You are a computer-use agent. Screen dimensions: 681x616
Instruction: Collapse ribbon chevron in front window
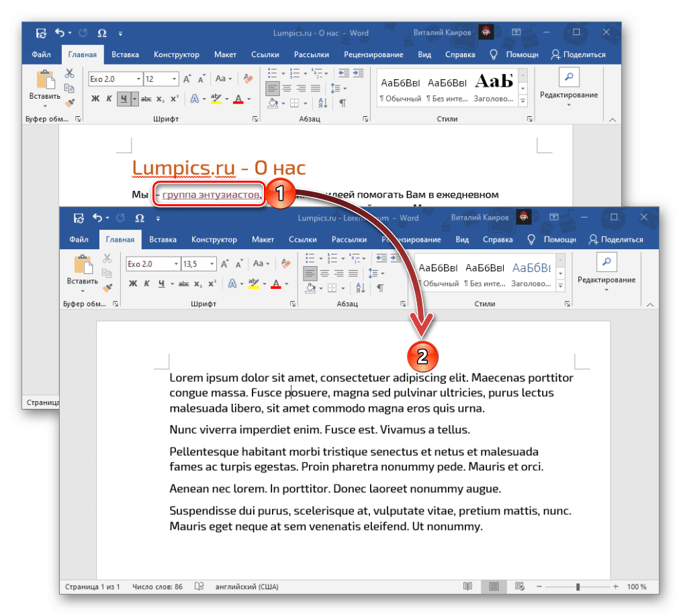pos(650,304)
